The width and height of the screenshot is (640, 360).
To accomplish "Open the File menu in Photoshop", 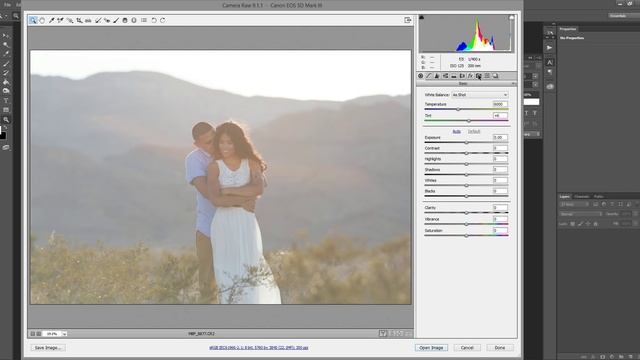I will 7,4.
